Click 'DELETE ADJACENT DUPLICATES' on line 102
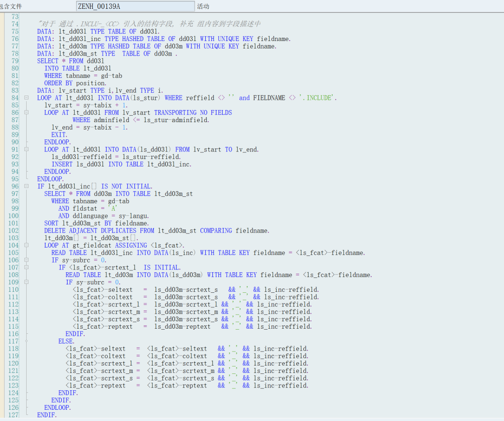The height and width of the screenshot is (421, 504). pyautogui.click(x=91, y=231)
